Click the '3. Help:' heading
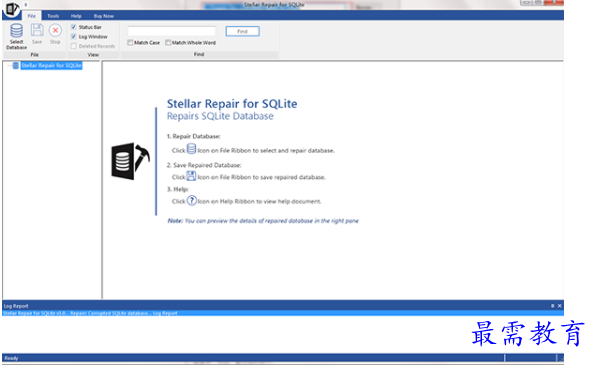Image resolution: width=593 pixels, height=365 pixels. 177,189
